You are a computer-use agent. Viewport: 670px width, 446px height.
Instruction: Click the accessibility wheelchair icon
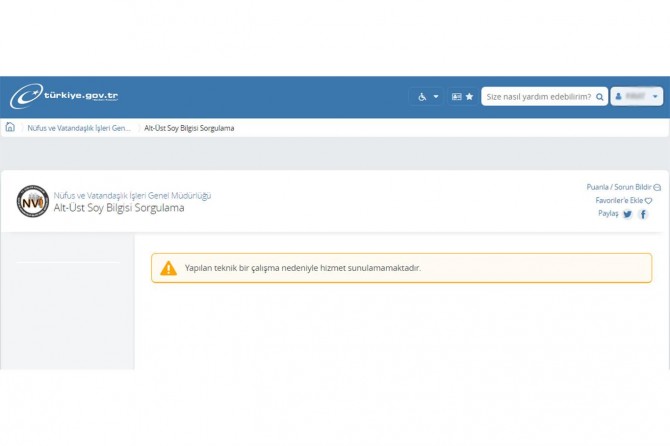[x=422, y=97]
